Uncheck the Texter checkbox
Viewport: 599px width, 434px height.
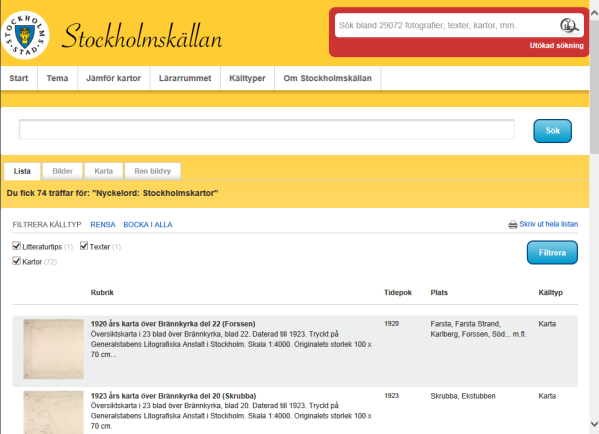coord(84,246)
